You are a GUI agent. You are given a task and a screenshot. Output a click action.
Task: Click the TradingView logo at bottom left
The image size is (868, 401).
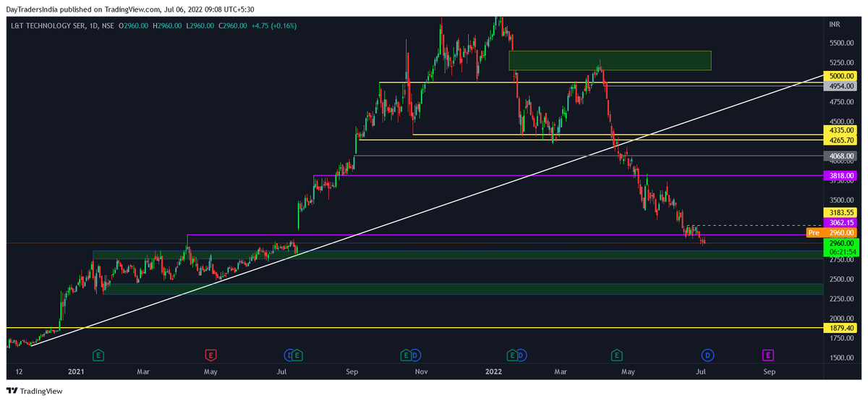point(35,391)
